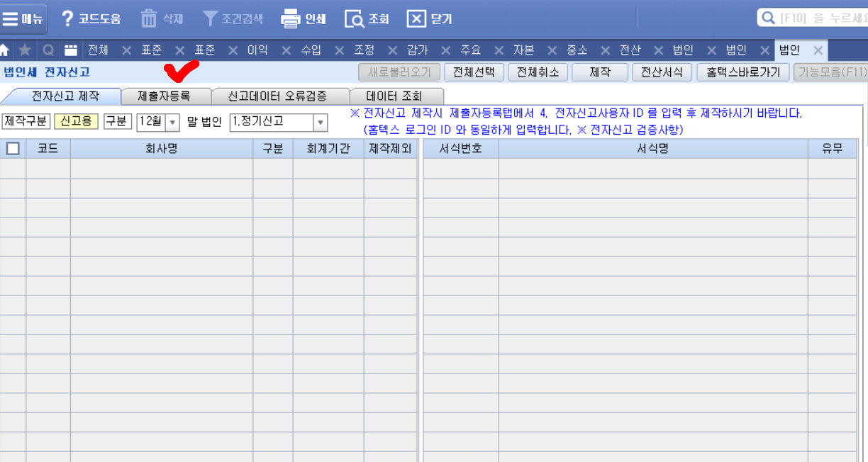
Task: Switch to the 조정 window tab
Action: [364, 50]
